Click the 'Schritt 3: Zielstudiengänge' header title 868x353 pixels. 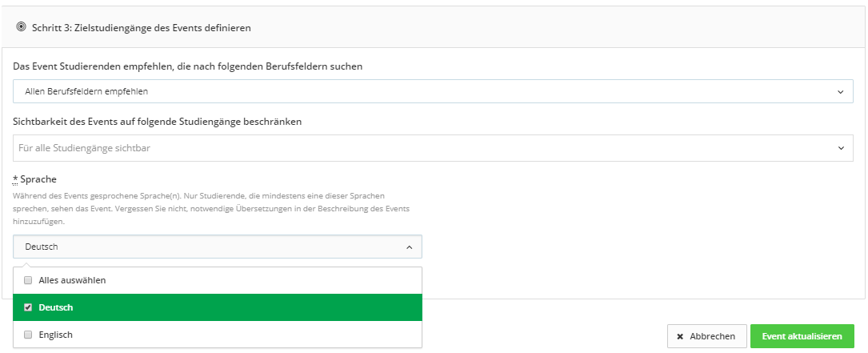click(142, 28)
